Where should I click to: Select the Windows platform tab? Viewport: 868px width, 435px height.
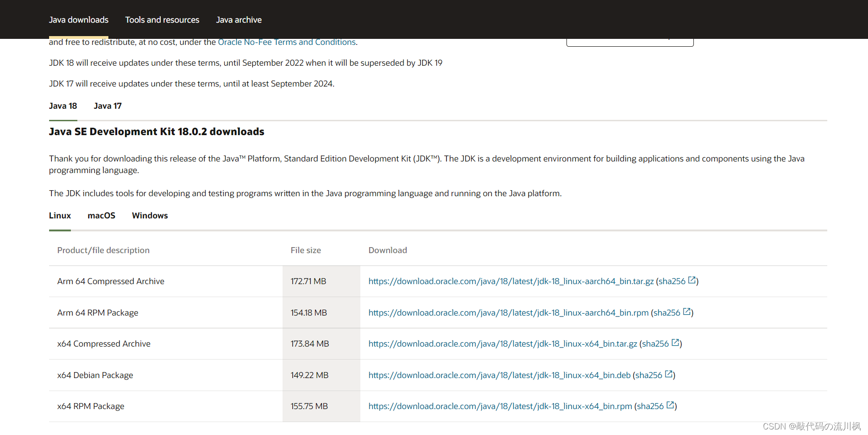pos(150,216)
